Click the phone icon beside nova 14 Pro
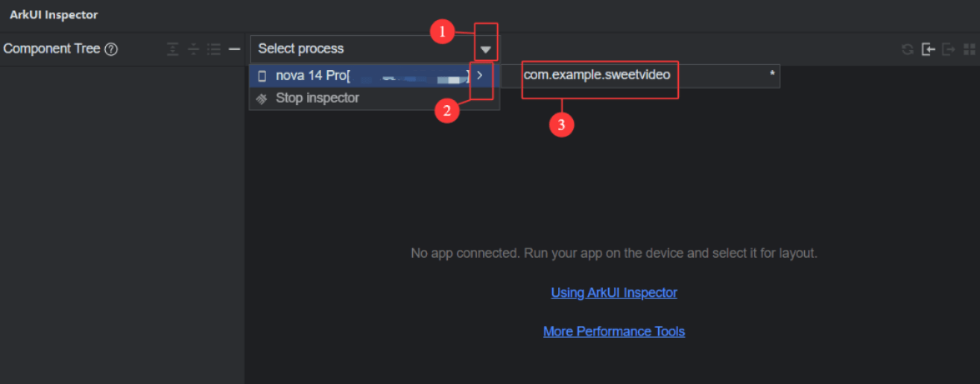 [262, 75]
